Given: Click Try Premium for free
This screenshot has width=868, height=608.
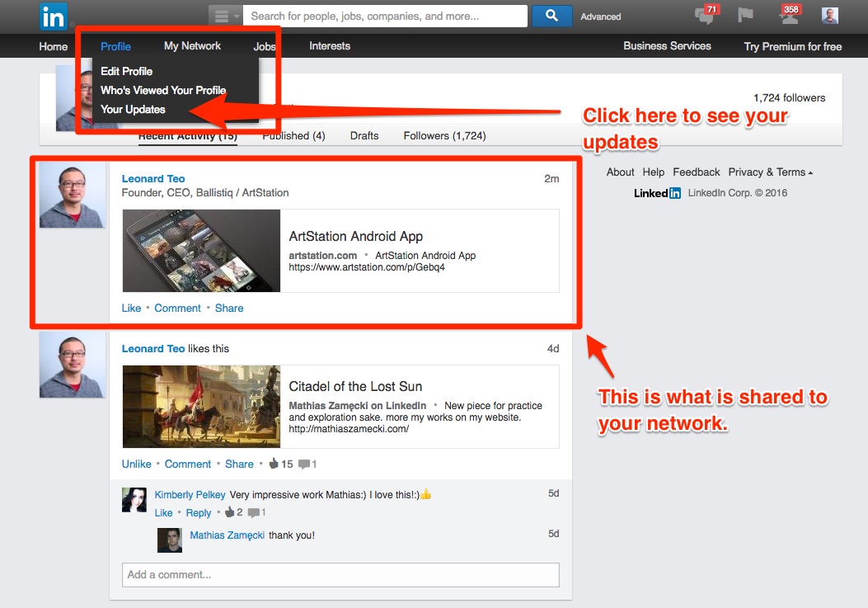Looking at the screenshot, I should [793, 46].
